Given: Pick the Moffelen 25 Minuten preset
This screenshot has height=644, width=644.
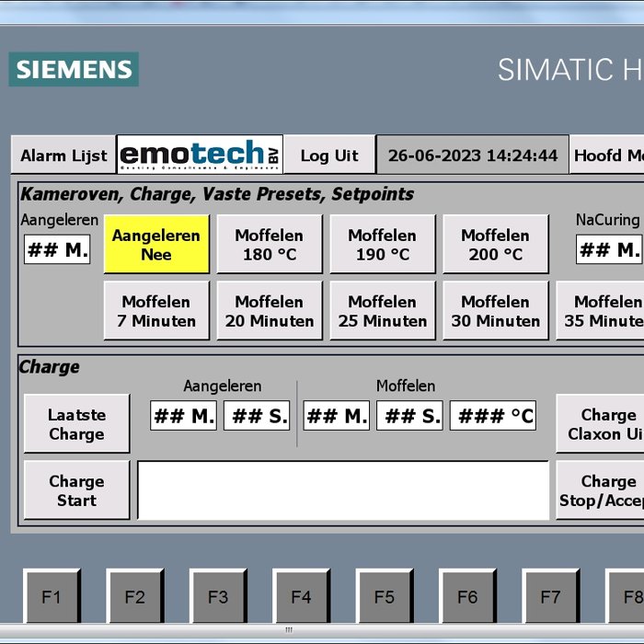Looking at the screenshot, I should tap(383, 311).
